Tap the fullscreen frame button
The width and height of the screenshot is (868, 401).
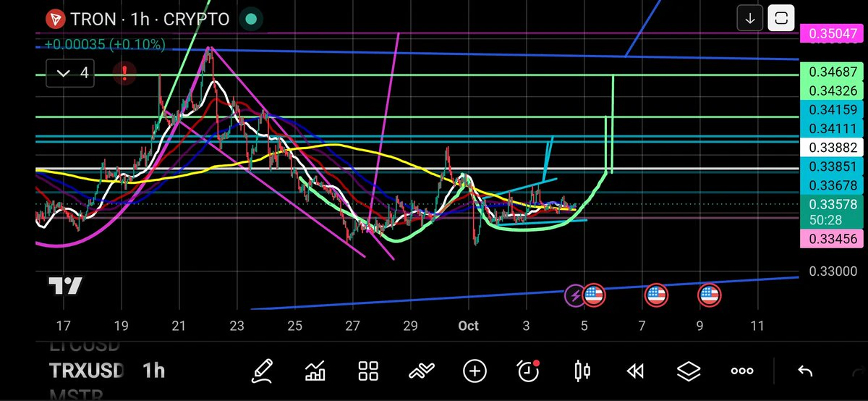point(781,19)
